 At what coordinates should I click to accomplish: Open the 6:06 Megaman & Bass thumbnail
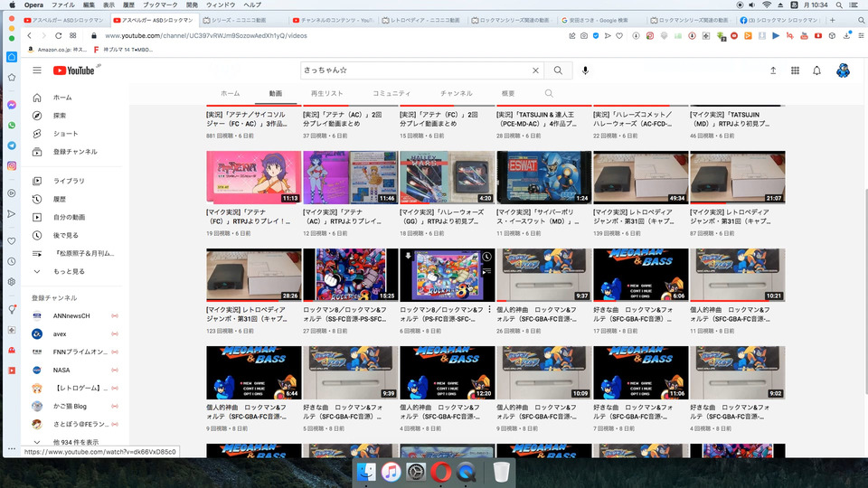[640, 275]
